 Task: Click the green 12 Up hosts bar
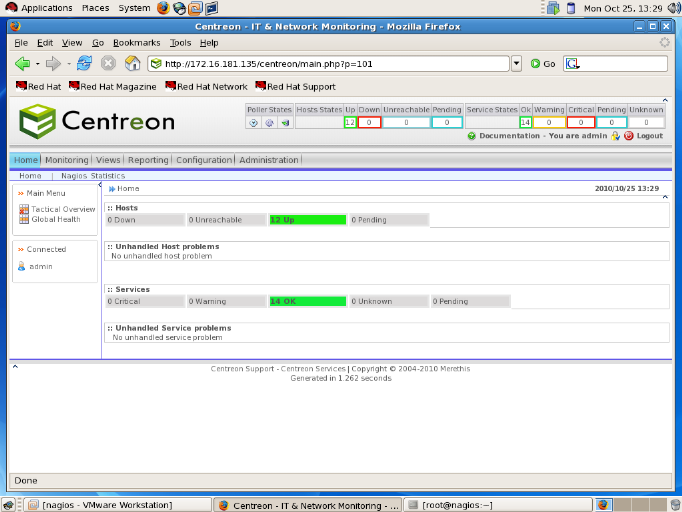click(308, 220)
